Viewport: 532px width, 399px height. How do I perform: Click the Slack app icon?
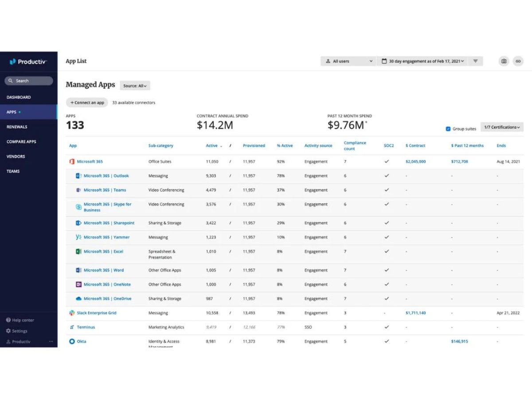72,313
